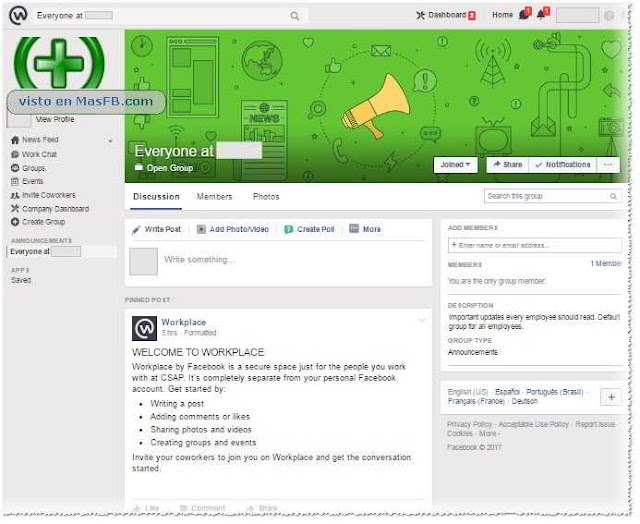This screenshot has width=640, height=524.
Task: Click the 1 Member link
Action: 606,264
